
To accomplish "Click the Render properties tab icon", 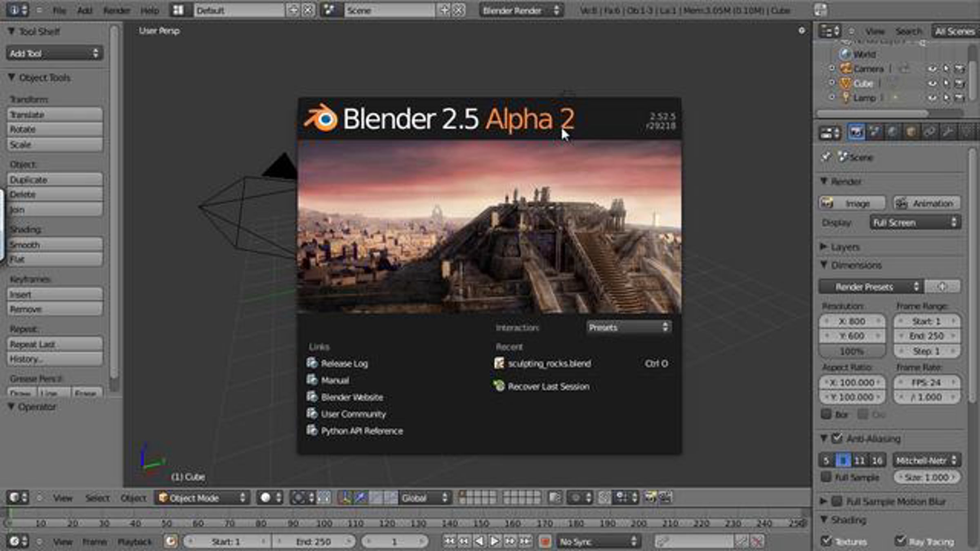I will pyautogui.click(x=856, y=132).
